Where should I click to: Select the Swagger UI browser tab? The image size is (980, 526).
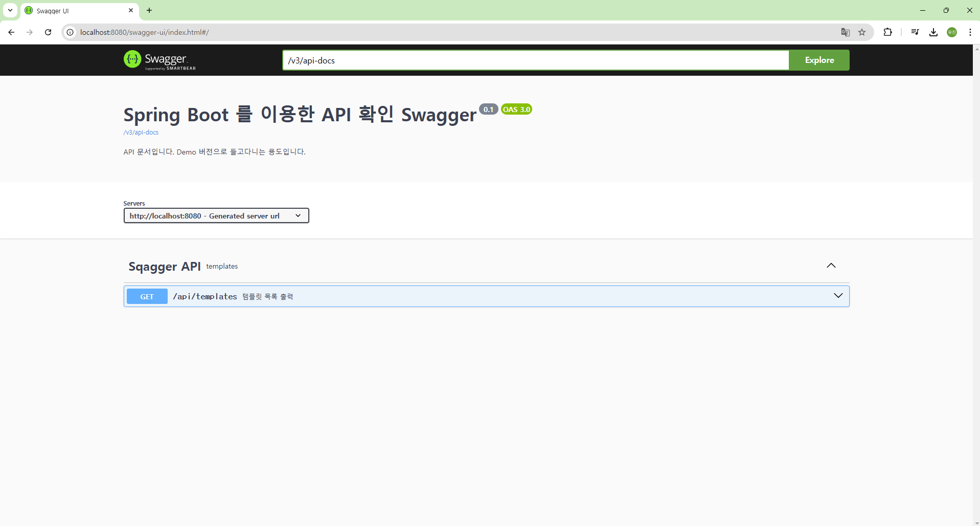point(79,11)
